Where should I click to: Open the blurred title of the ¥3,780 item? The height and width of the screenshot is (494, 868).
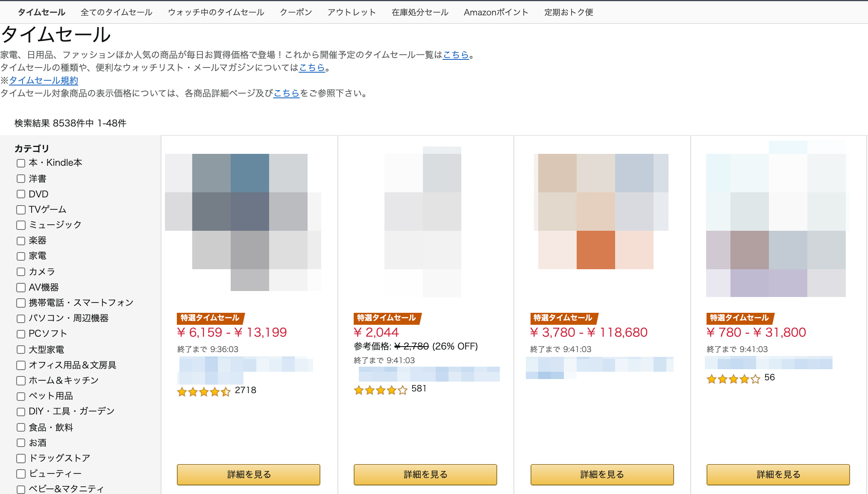[x=600, y=368]
